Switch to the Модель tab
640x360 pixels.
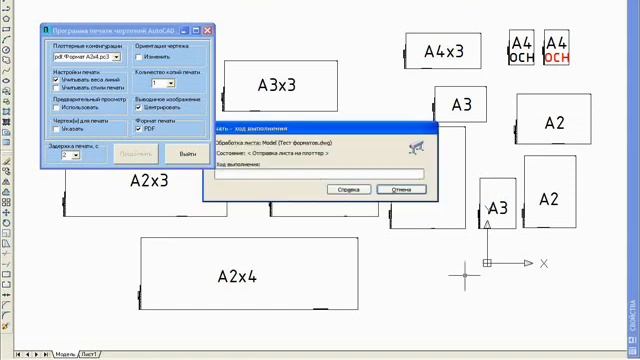click(65, 354)
